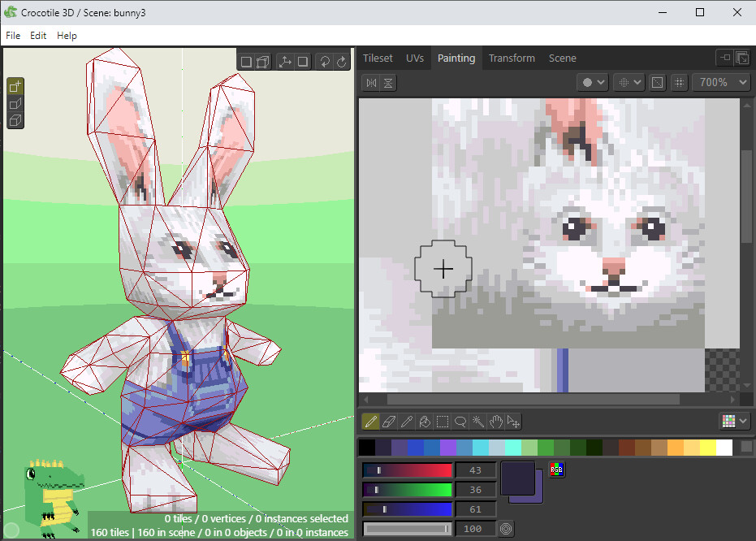Select the Lasso selection tool
The image size is (756, 541).
(460, 421)
